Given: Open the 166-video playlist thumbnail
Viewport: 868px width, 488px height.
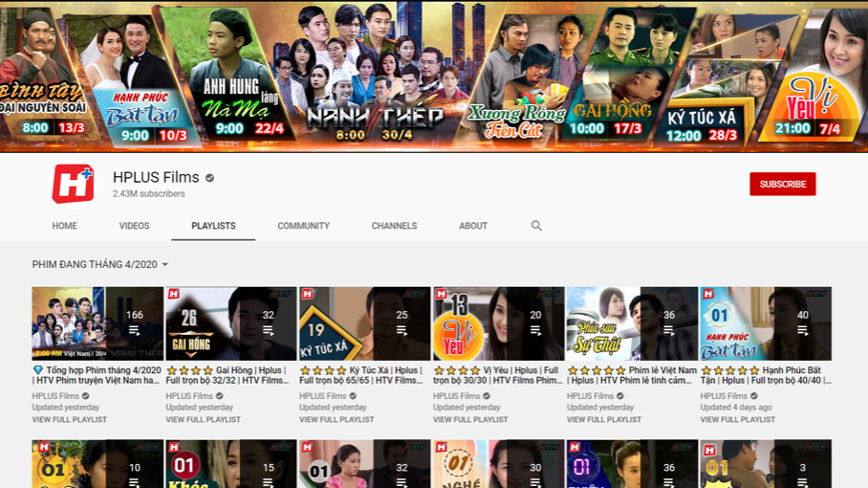Looking at the screenshot, I should click(x=98, y=323).
